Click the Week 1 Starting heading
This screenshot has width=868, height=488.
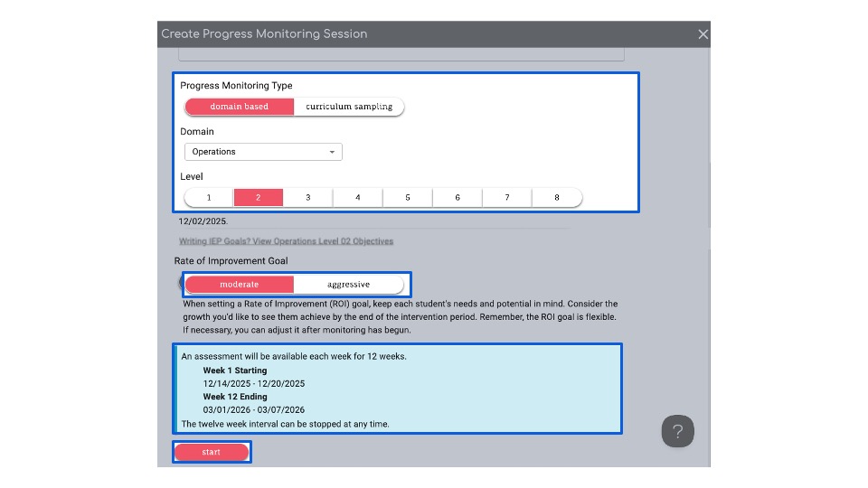pos(235,371)
